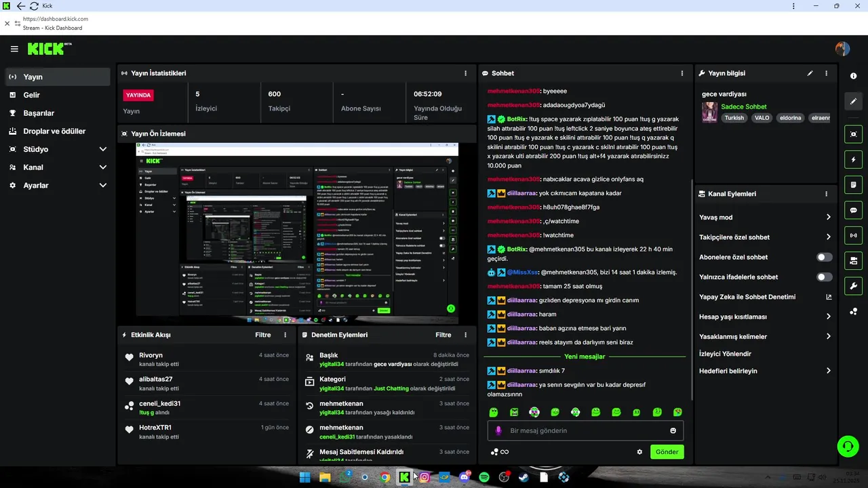Open the hamburger menu beside Kick logo
The image size is (868, 488).
14,49
